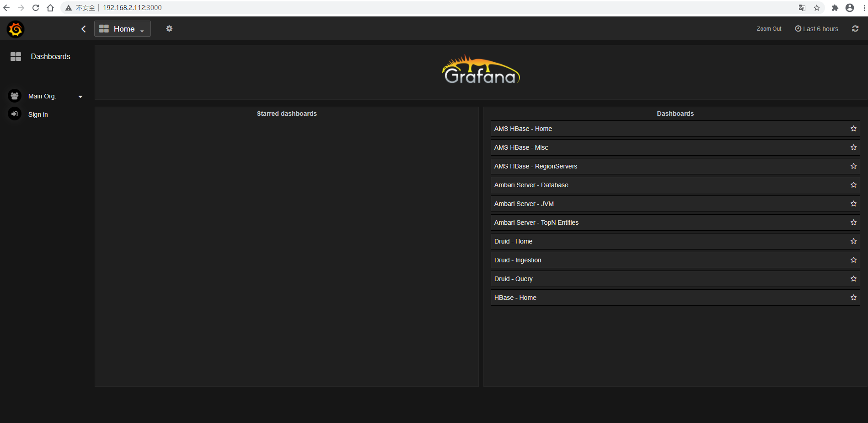Open dashboard settings gear icon

coord(169,28)
